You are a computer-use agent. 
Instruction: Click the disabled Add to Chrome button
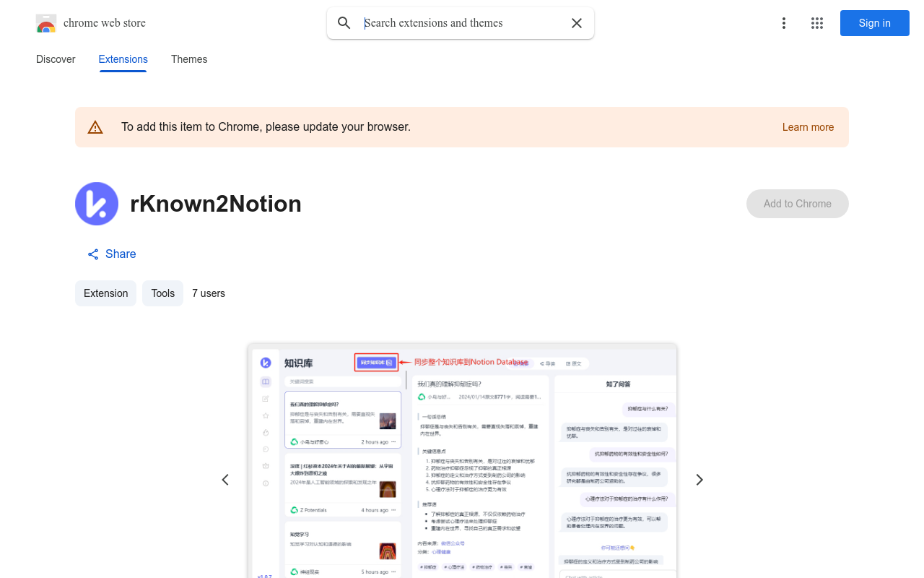(798, 204)
